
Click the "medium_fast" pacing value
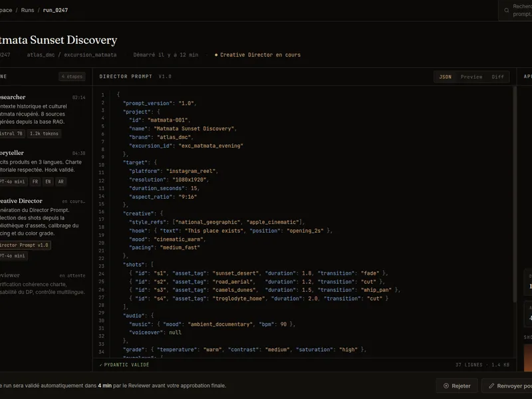click(x=180, y=247)
